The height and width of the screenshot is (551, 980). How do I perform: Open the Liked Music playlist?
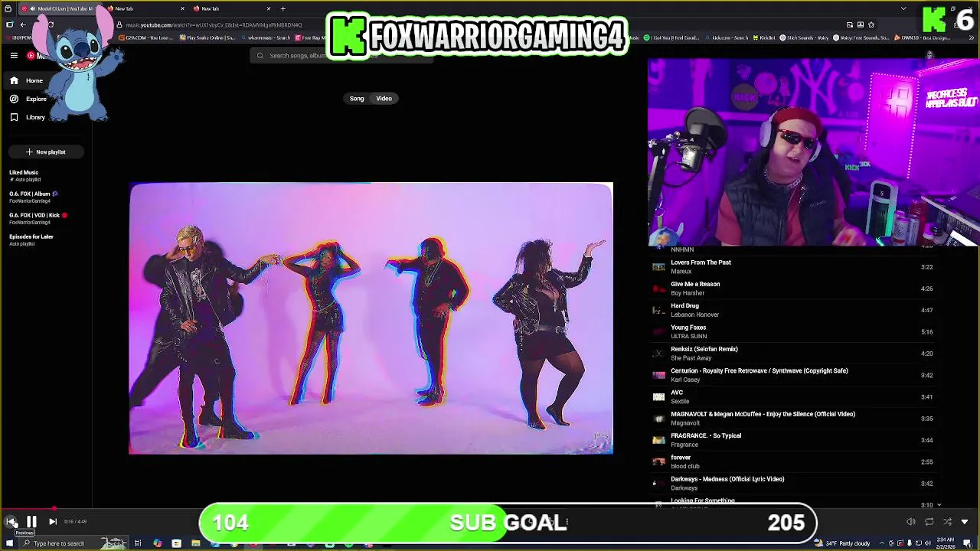[x=46, y=175]
